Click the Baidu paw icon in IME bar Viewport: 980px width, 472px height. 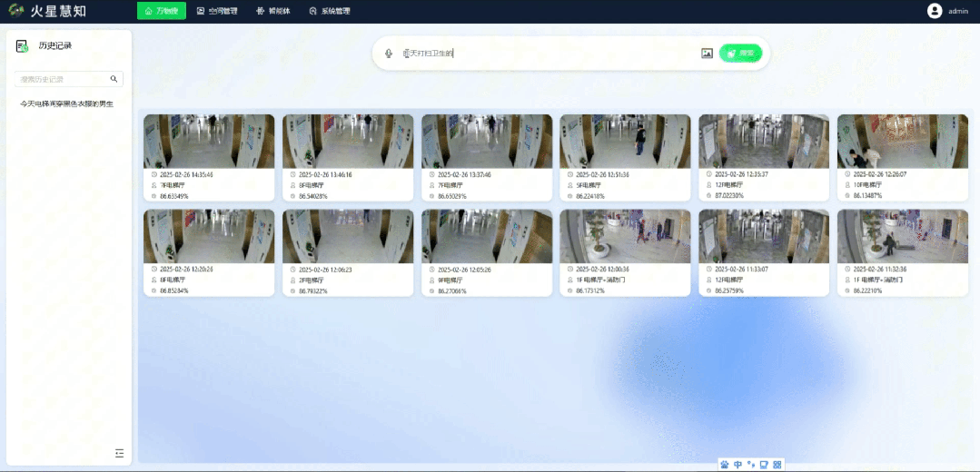[x=725, y=465]
